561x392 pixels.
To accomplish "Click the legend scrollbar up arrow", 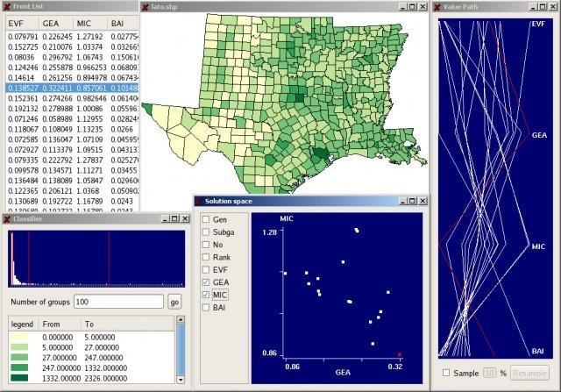I will pyautogui.click(x=181, y=319).
